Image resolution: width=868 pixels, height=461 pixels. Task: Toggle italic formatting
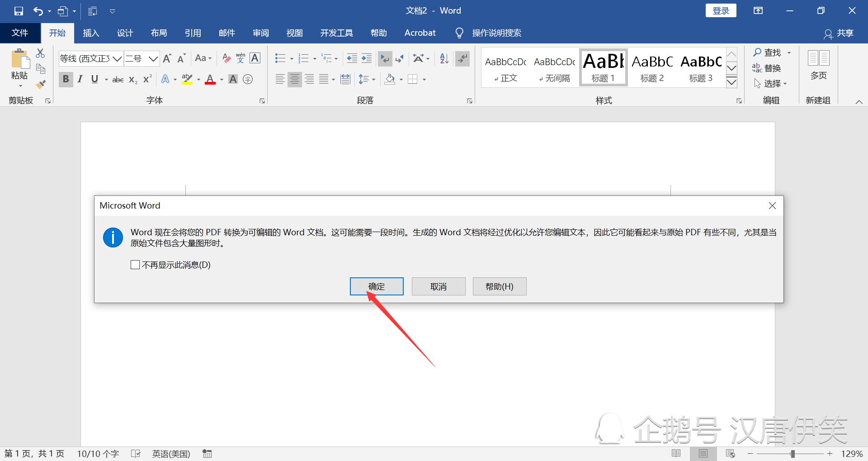80,79
